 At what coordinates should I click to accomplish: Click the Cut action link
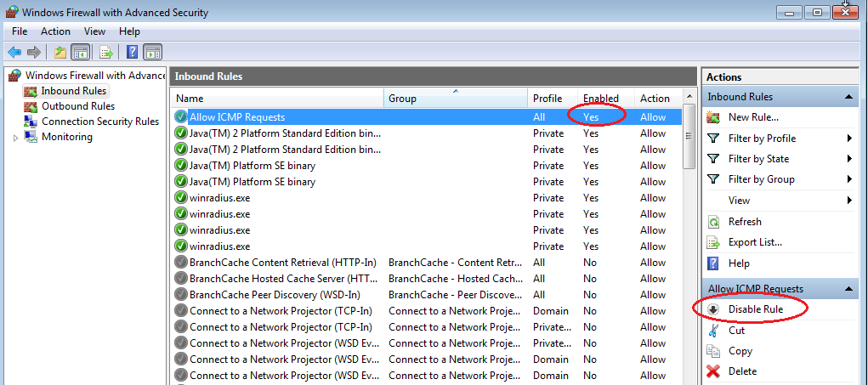(737, 331)
